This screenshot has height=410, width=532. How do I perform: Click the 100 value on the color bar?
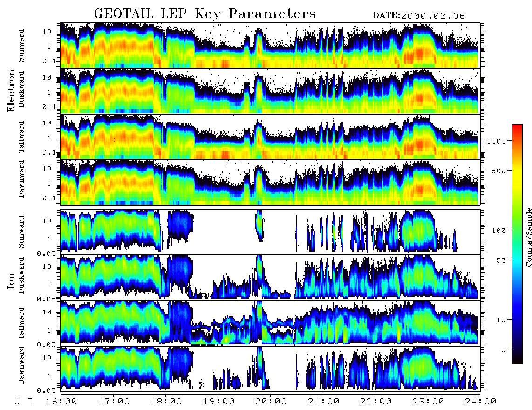pos(498,231)
